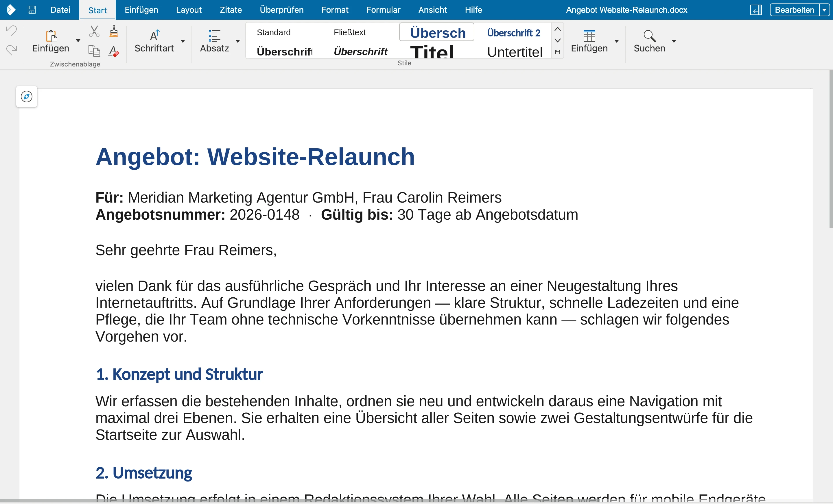Expand the full styles gallery

pos(557,52)
